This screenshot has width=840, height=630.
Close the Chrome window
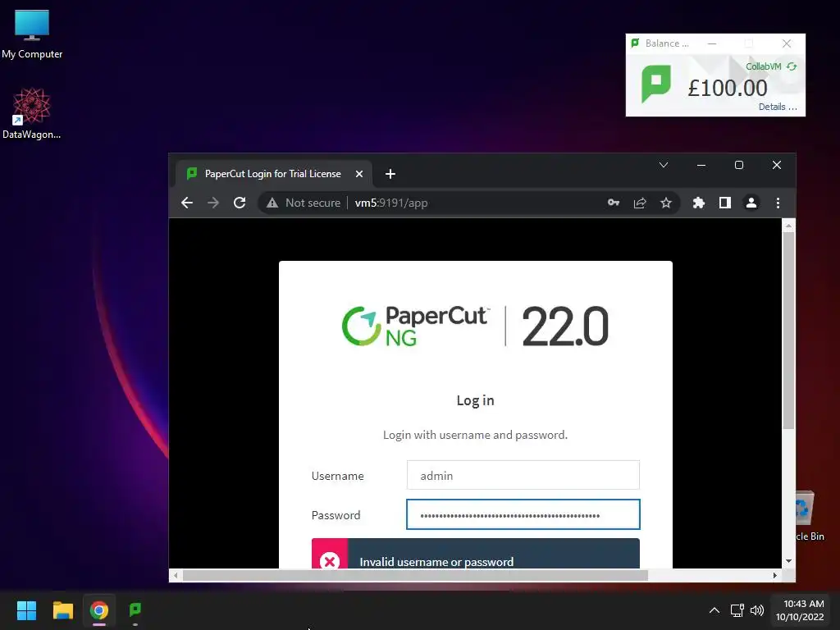coord(777,165)
